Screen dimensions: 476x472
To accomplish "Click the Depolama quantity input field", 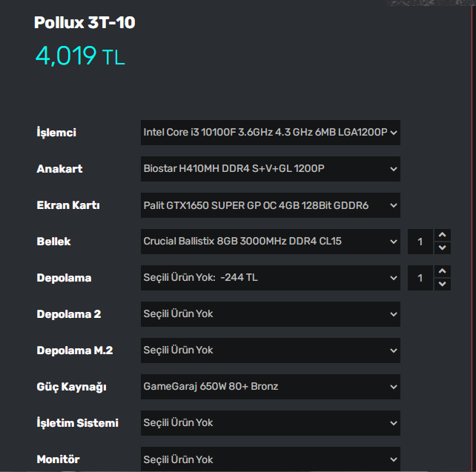I will (x=420, y=278).
